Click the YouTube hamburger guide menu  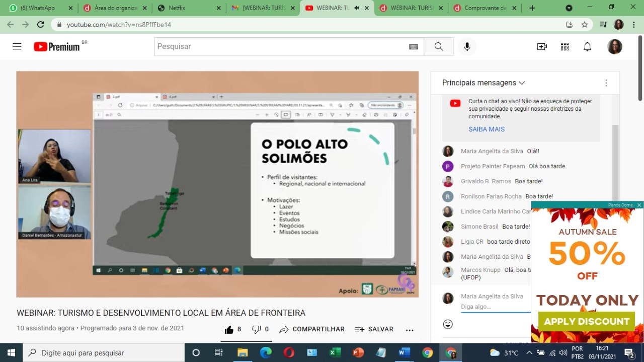pyautogui.click(x=17, y=46)
